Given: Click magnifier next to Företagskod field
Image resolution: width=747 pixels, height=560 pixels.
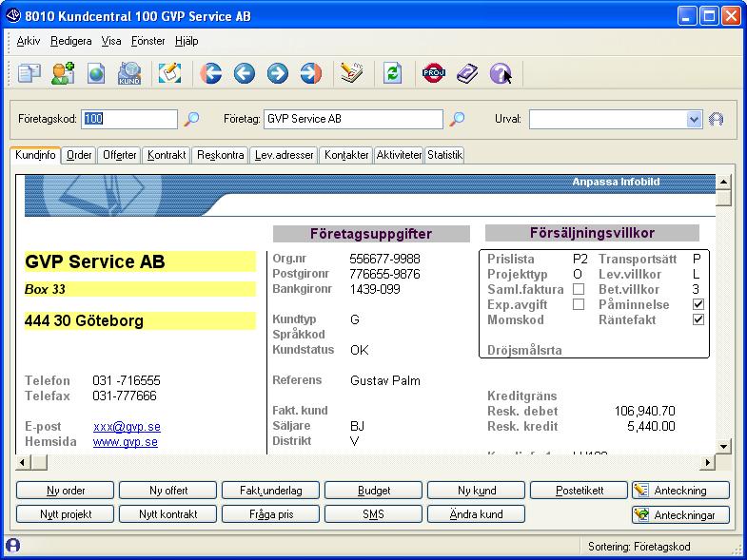Looking at the screenshot, I should click(191, 119).
